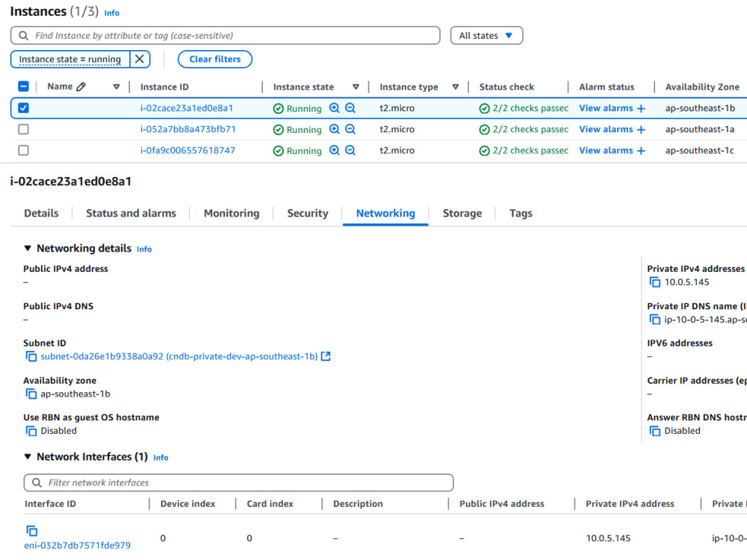Screen dimensions: 747x560
Task: Copy the Private IP DNS name
Action: tap(655, 320)
